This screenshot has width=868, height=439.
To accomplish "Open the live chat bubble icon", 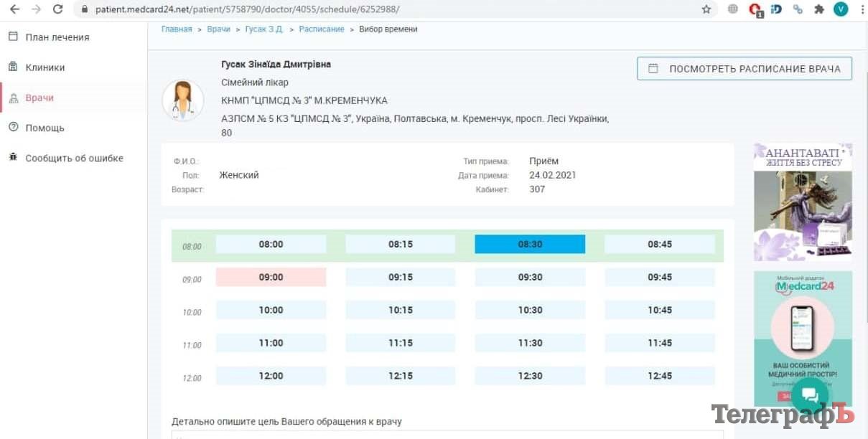I will tap(810, 395).
